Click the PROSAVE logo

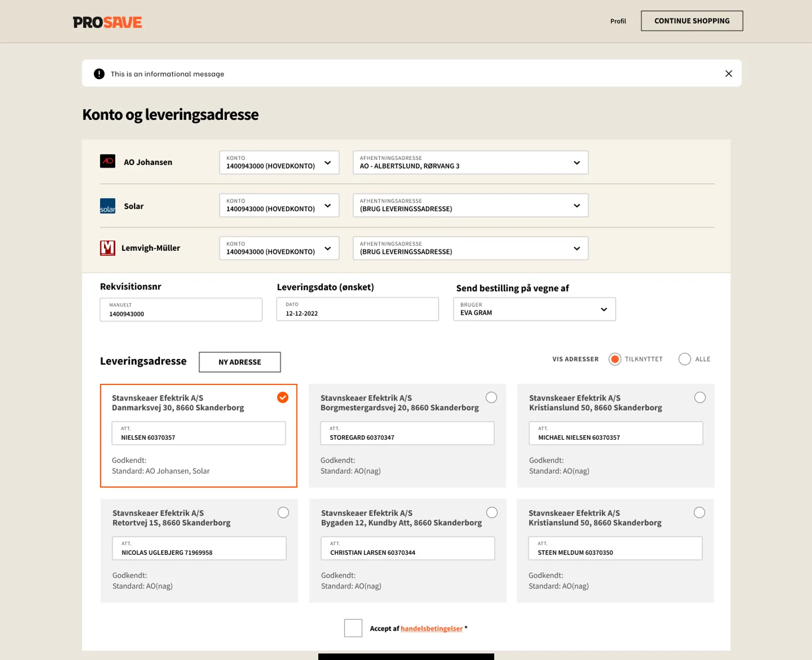108,22
